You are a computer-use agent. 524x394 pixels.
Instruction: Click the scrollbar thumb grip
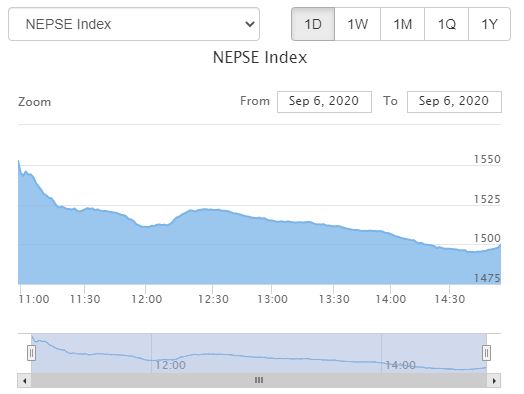pyautogui.click(x=259, y=380)
